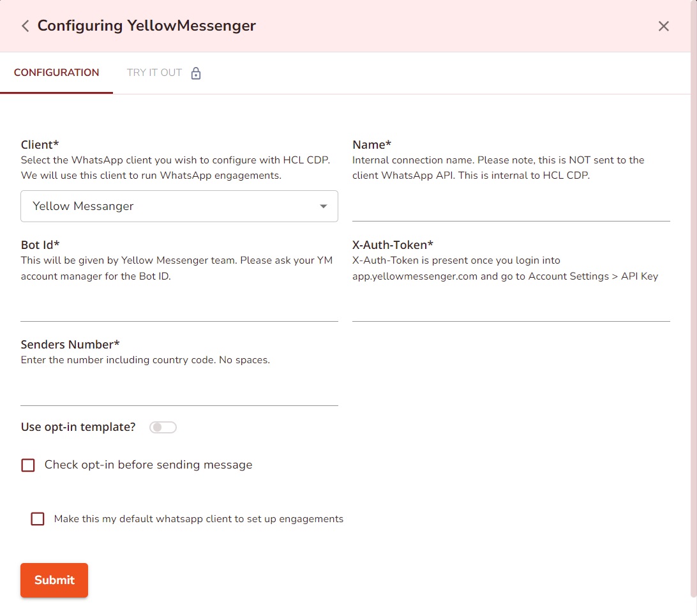This screenshot has width=697, height=616.
Task: Click the Configuring YellowMessenger heading text
Action: pyautogui.click(x=146, y=26)
